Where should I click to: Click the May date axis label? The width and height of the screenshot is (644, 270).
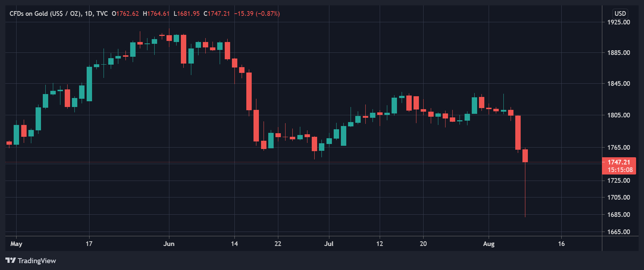(16, 244)
